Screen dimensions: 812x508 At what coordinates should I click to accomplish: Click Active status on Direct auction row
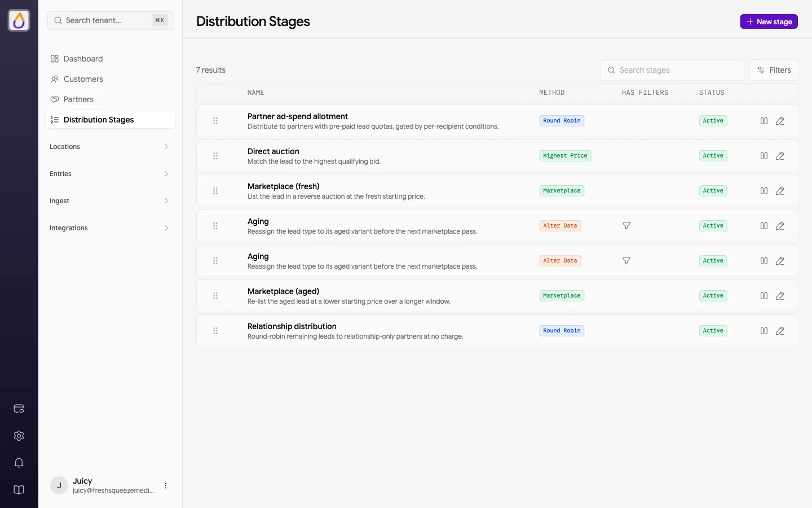pos(713,156)
